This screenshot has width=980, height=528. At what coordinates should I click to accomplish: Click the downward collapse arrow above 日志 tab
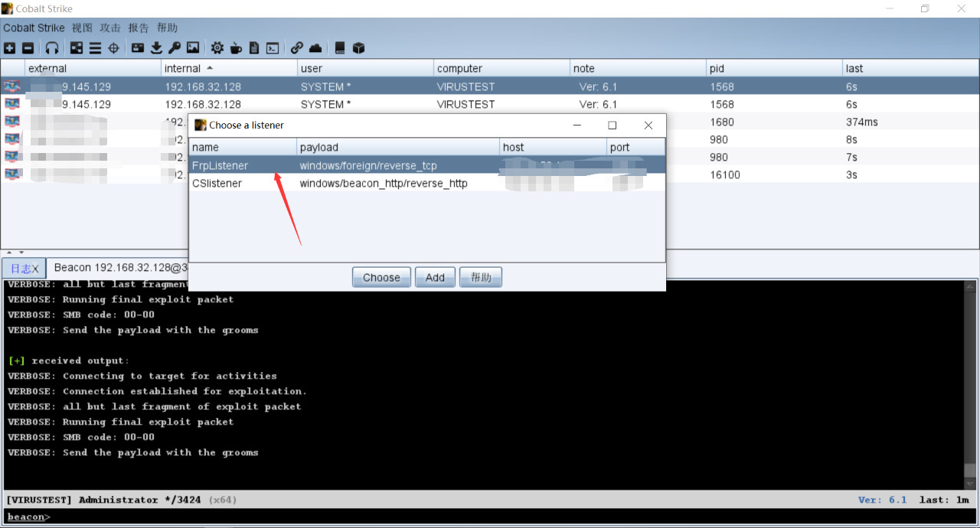point(21,252)
